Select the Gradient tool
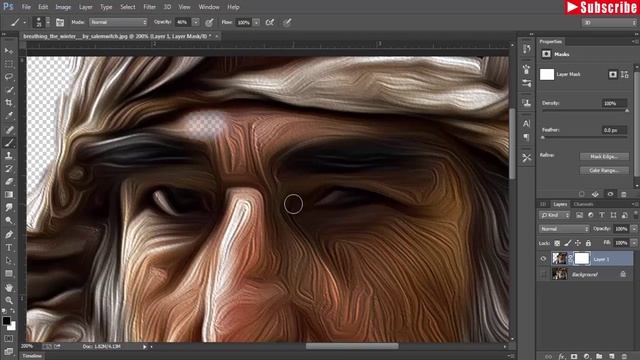The image size is (640, 360). 9,195
